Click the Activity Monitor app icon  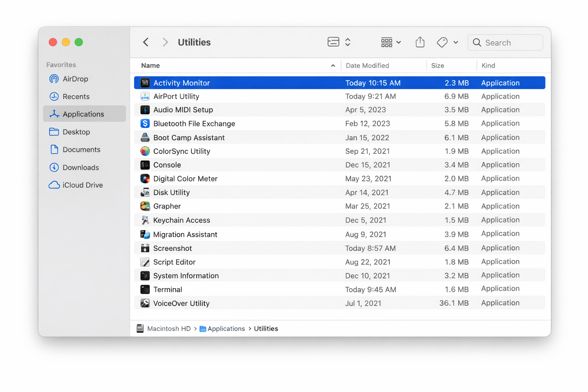(x=145, y=83)
